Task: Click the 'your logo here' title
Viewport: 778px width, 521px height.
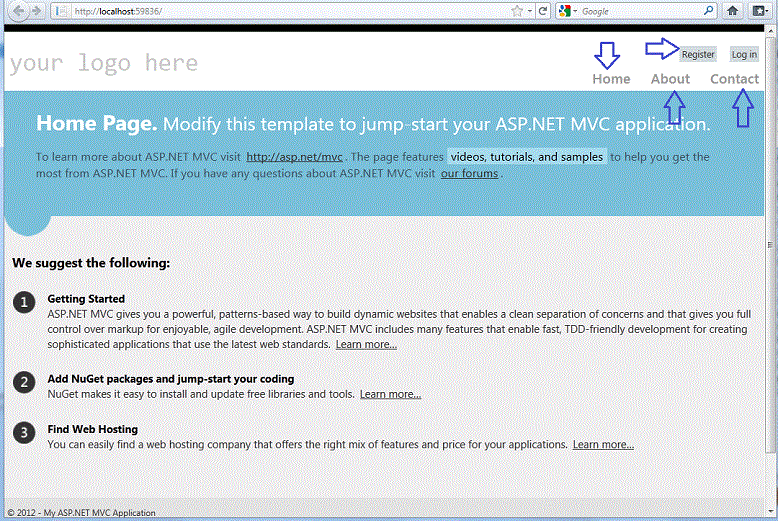Action: (x=104, y=64)
